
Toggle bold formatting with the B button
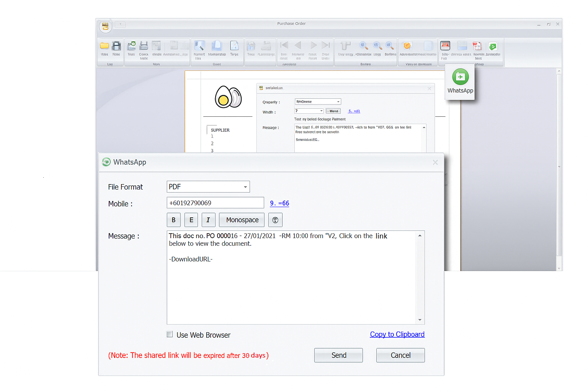pos(173,220)
